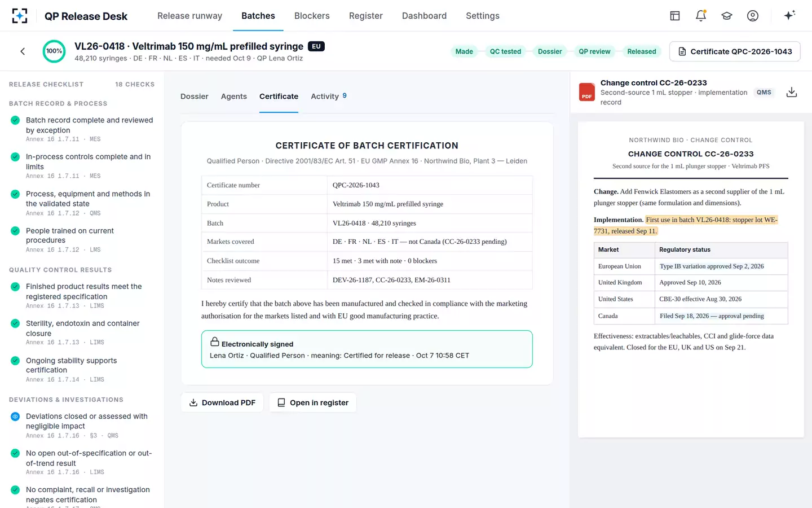This screenshot has width=812, height=508.
Task: Click the blue eye icon for Deviations closed
Action: tap(15, 417)
